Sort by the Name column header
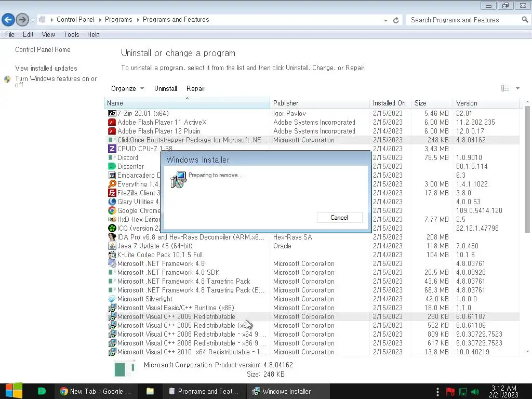This screenshot has height=399, width=532. point(187,103)
